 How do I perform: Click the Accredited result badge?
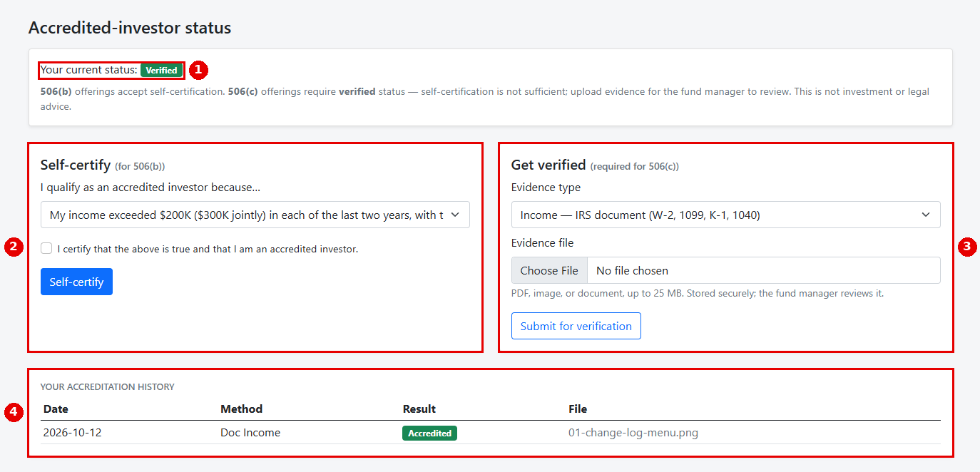429,433
